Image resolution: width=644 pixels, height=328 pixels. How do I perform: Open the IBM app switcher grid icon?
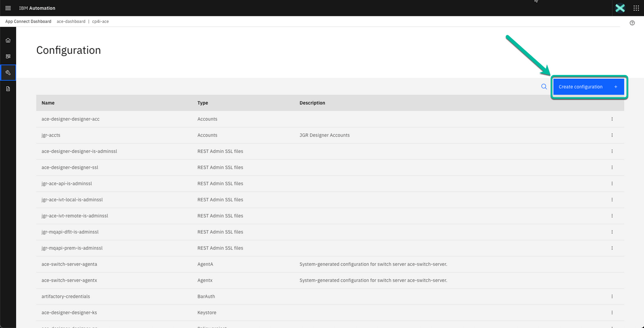click(636, 8)
